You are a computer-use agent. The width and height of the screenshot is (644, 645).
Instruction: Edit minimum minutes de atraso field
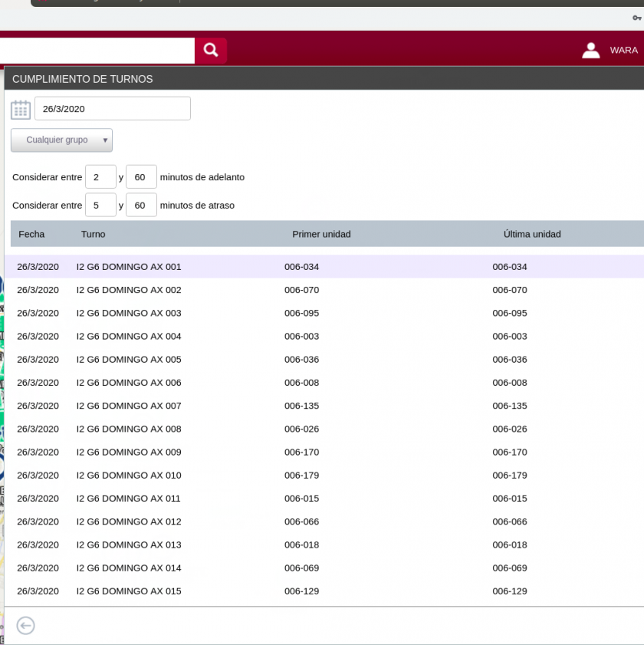tap(100, 206)
